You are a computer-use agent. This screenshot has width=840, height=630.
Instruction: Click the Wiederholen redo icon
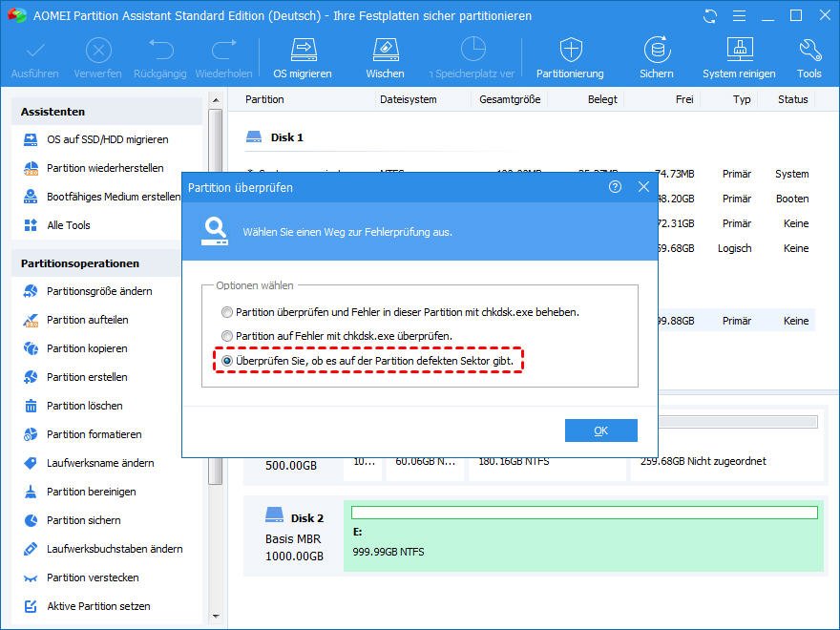pos(223,51)
